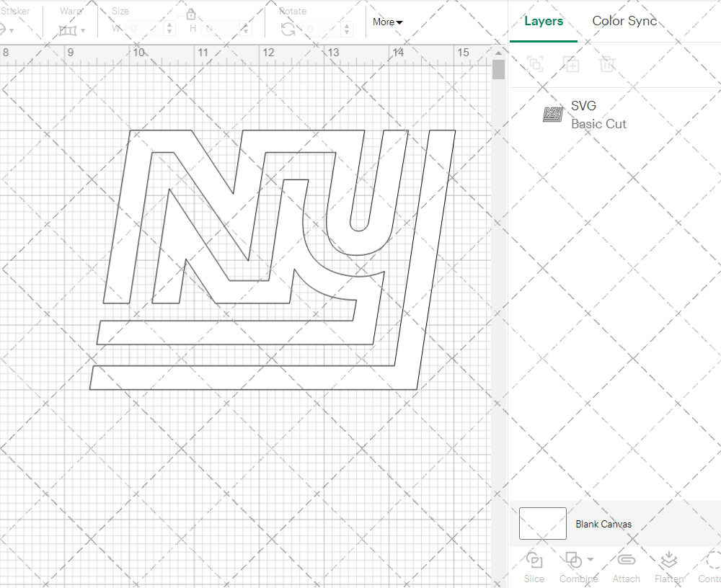721x588 pixels.
Task: Switch to the Color Sync tab
Action: pos(624,21)
